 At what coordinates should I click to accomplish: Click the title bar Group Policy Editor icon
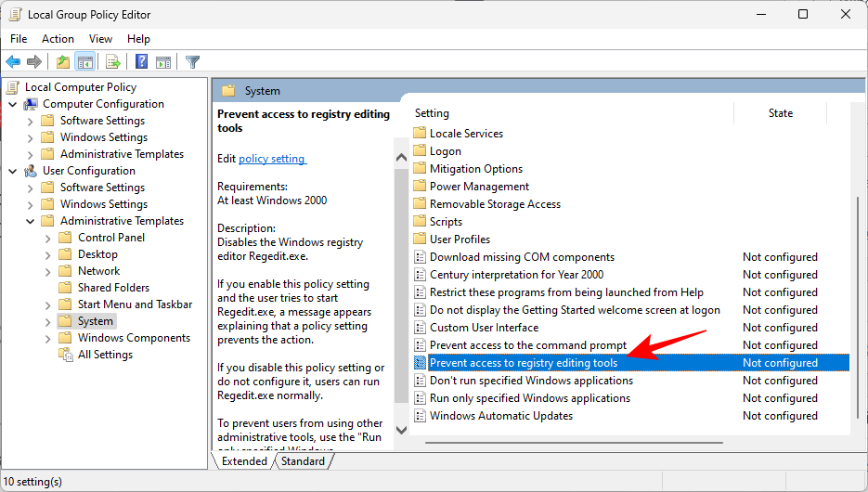[15, 15]
